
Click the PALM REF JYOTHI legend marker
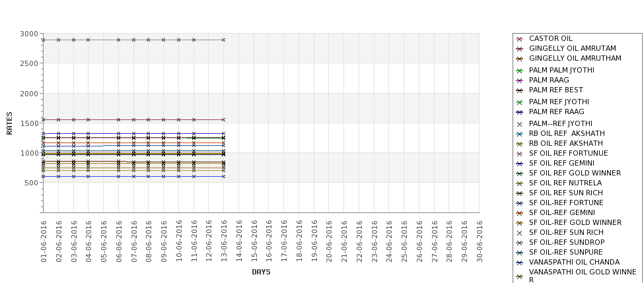pos(519,102)
